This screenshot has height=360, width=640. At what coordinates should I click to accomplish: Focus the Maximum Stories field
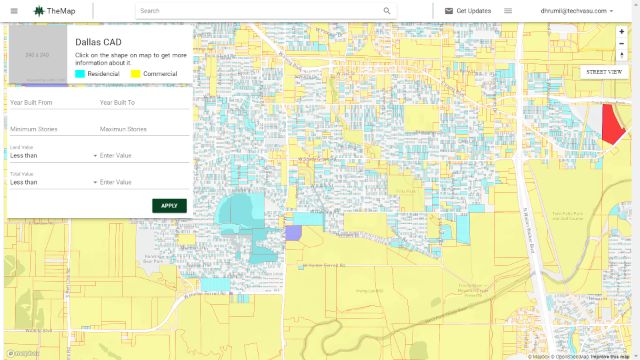click(x=144, y=129)
